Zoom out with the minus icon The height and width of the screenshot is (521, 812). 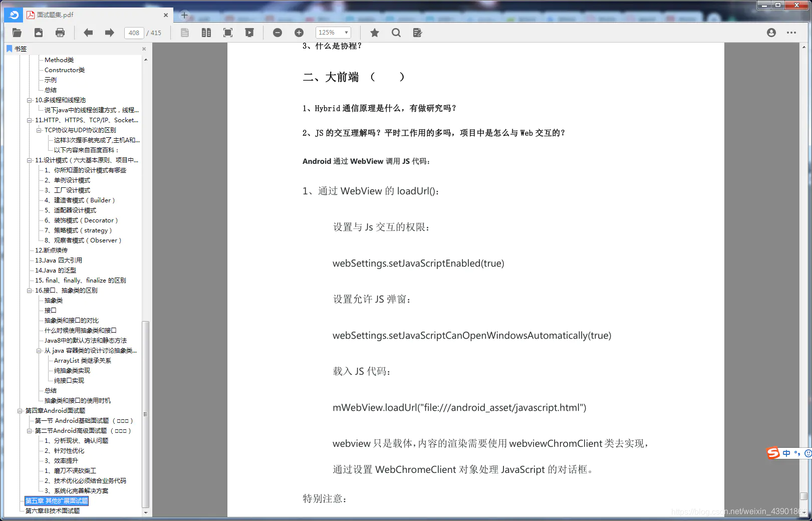click(x=278, y=33)
